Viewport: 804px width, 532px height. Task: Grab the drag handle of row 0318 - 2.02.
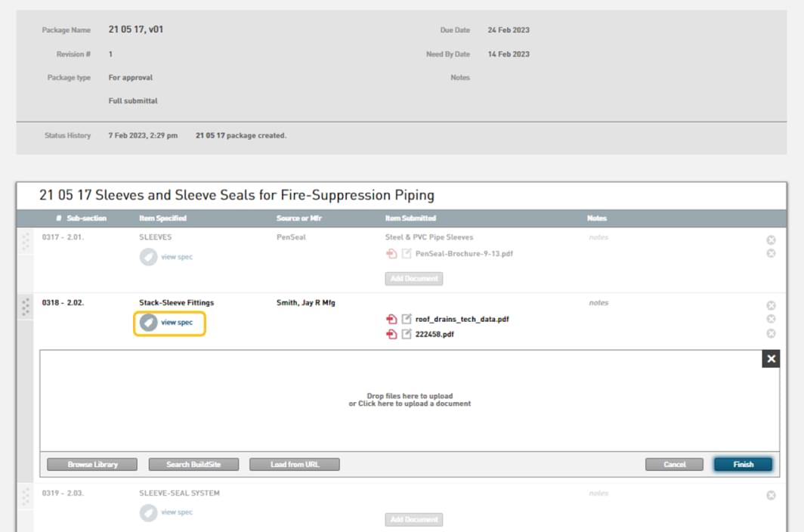pyautogui.click(x=26, y=307)
